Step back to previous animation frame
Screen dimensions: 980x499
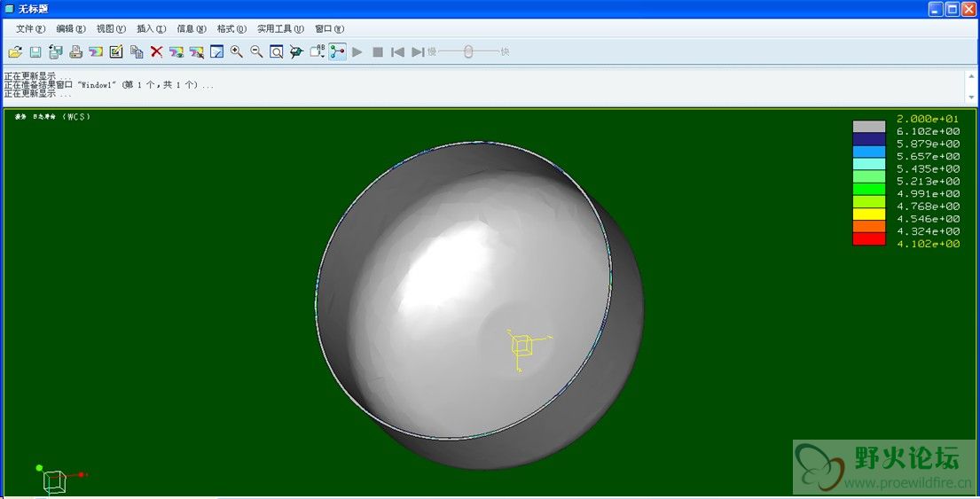pos(397,51)
